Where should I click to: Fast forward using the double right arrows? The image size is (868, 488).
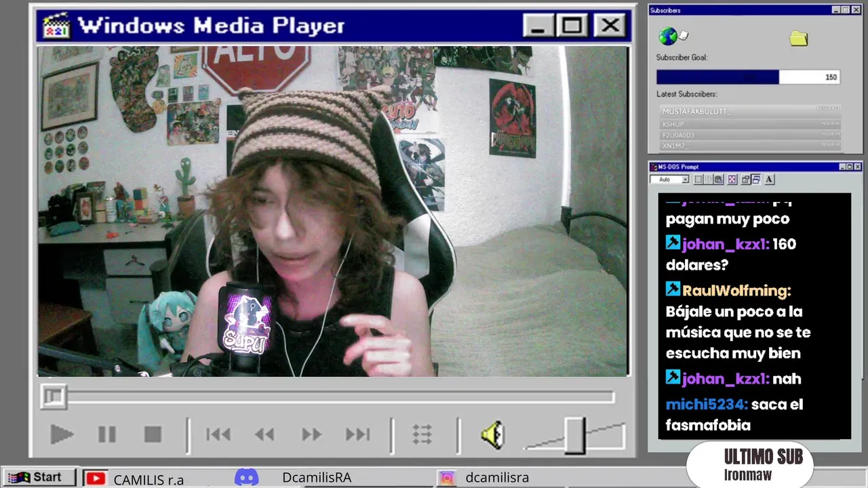point(311,434)
